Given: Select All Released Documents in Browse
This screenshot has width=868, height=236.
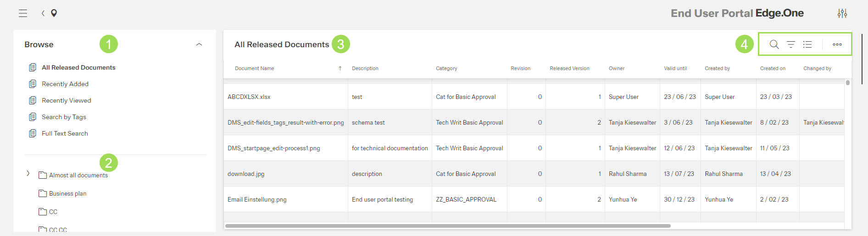Looking at the screenshot, I should pos(78,67).
